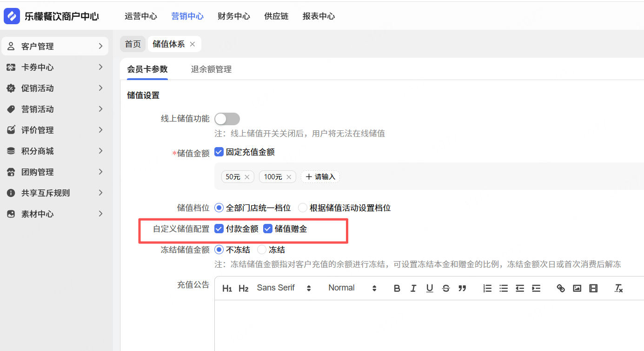Screen dimensions: 644x351
Task: Expand the 卡券中心 chevron
Action: (101, 67)
